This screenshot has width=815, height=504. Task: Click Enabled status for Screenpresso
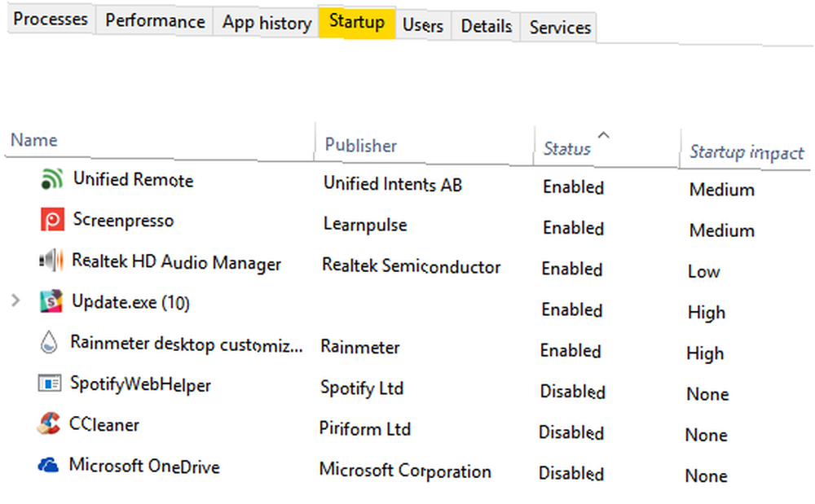573,228
